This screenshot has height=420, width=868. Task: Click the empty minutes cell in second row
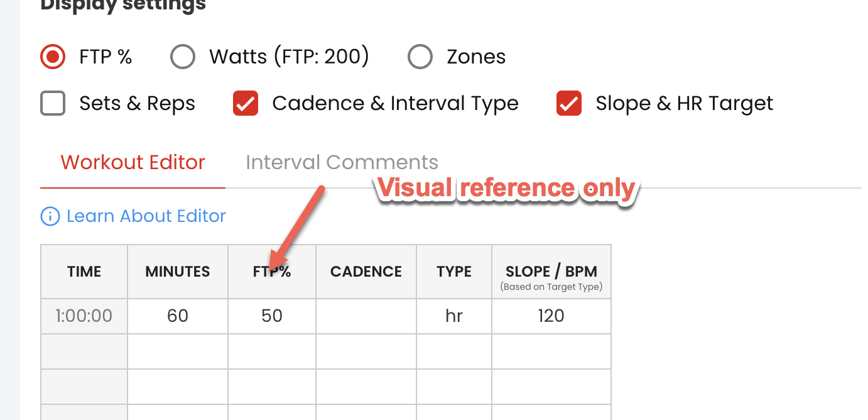[178, 351]
